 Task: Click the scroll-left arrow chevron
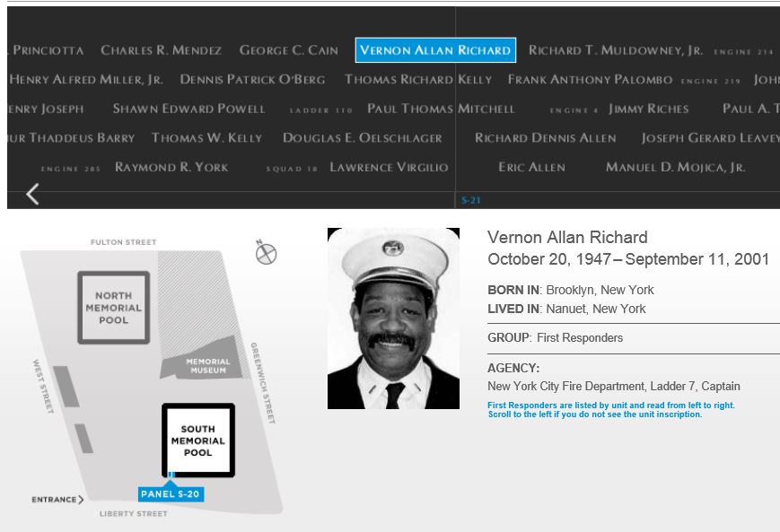(32, 193)
